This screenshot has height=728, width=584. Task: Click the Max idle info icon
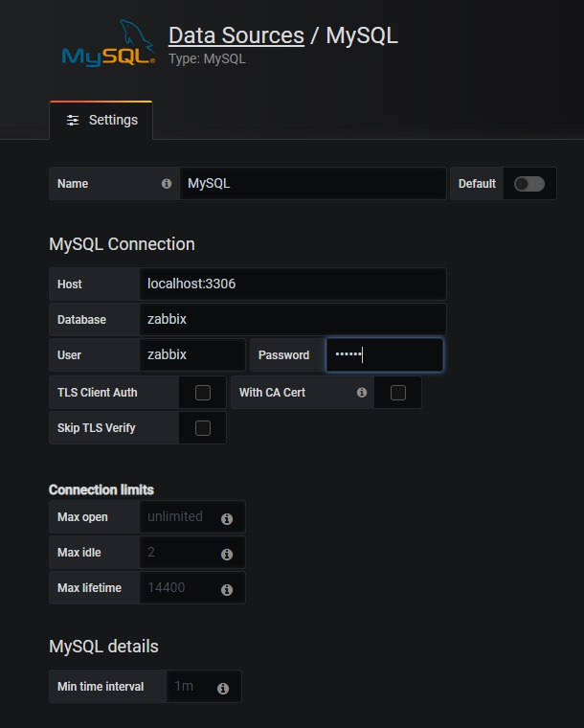227,555
